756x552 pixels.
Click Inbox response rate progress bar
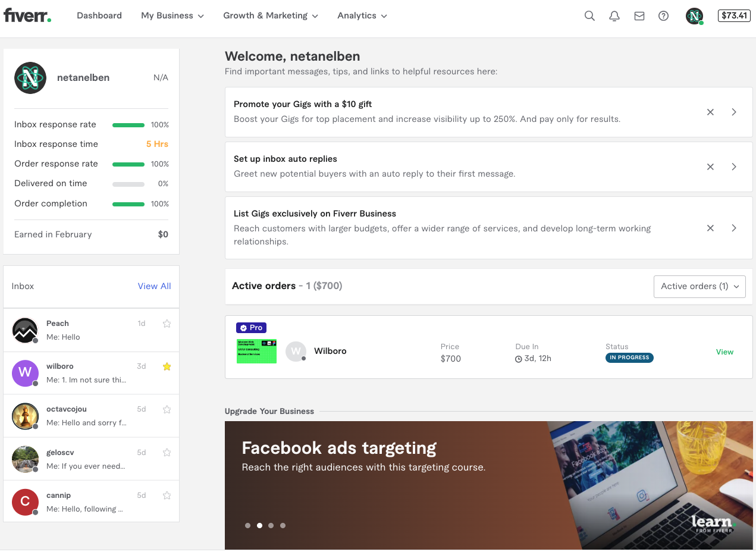point(128,125)
